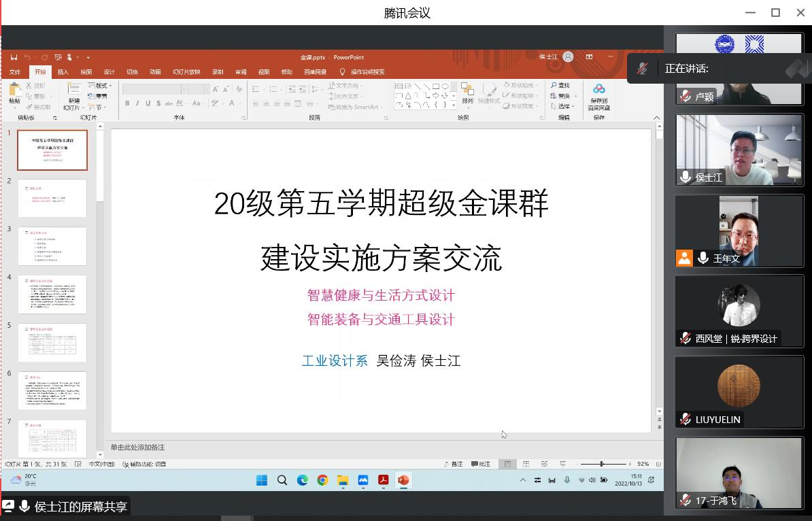
Task: Click the PowerPoint account avatar icon
Action: tap(568, 57)
